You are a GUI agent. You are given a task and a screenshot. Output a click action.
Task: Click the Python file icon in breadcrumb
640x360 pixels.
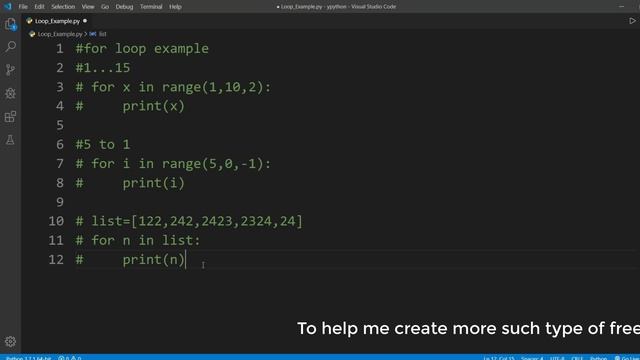(32, 34)
